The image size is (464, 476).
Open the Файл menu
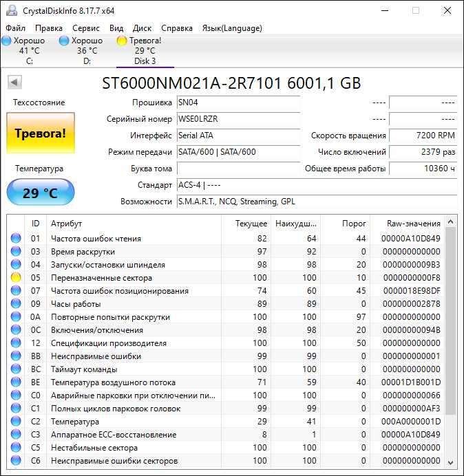[x=16, y=28]
